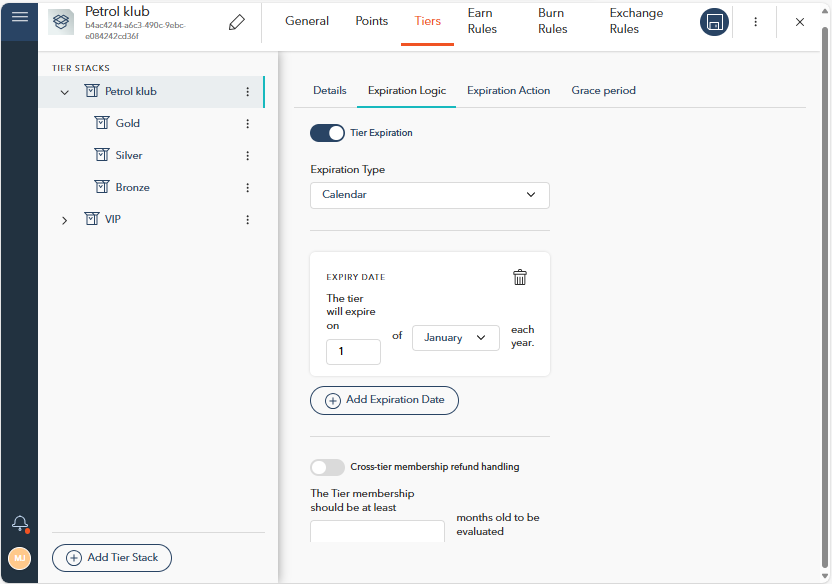Click the Gold tier icon
This screenshot has height=584, width=832.
102,123
